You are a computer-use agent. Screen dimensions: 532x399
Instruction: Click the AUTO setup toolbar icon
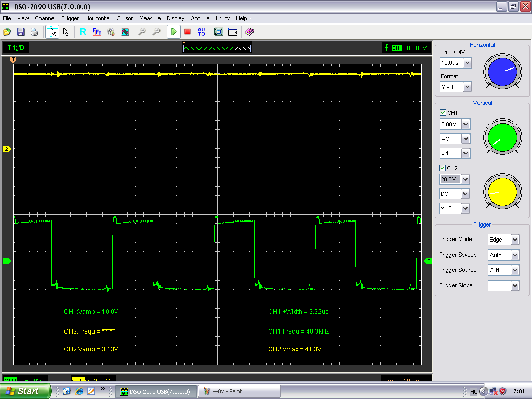point(202,32)
